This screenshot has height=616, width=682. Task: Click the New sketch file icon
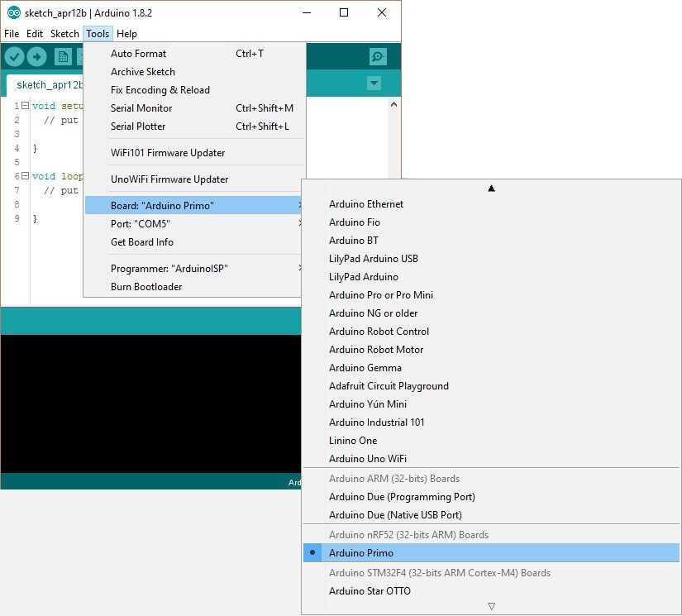[63, 56]
